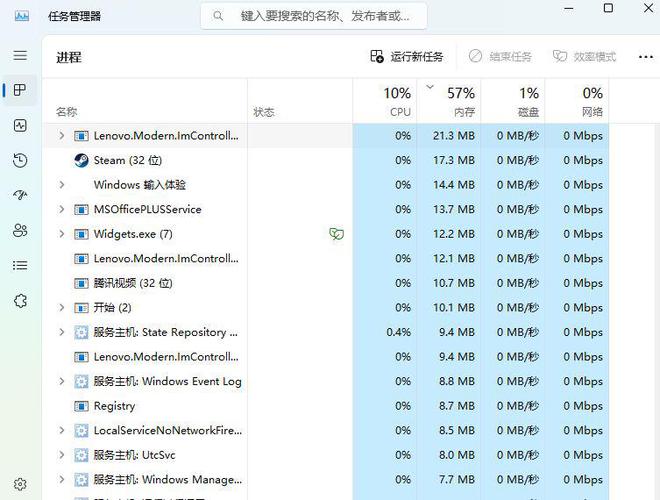
Task: Click the search box to find processes
Action: coord(314,16)
